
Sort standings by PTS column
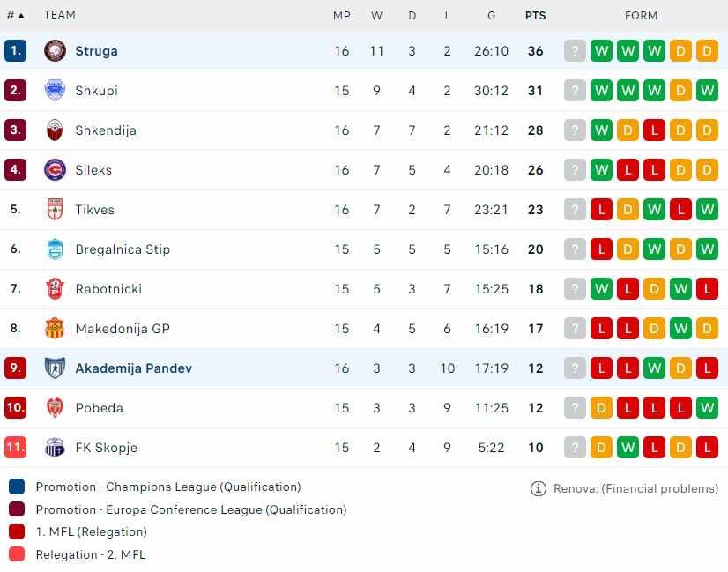coord(535,15)
